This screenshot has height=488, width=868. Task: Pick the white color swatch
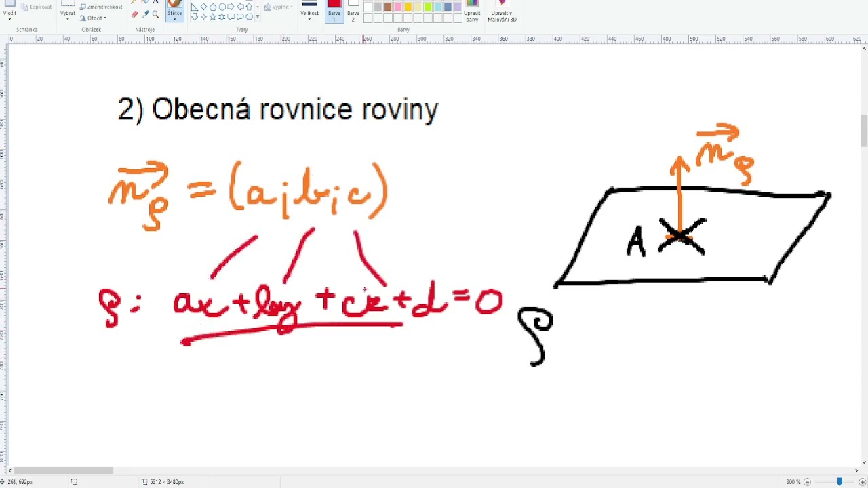click(x=368, y=7)
